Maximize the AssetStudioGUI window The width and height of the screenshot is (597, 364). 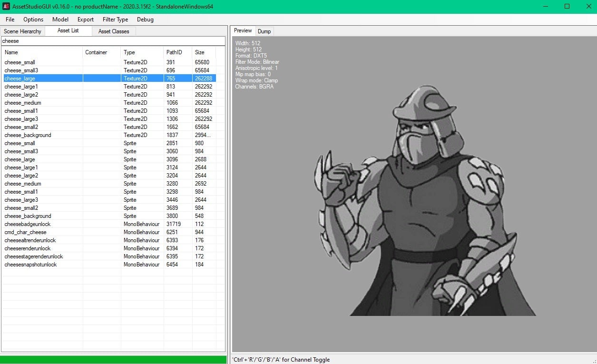(567, 6)
